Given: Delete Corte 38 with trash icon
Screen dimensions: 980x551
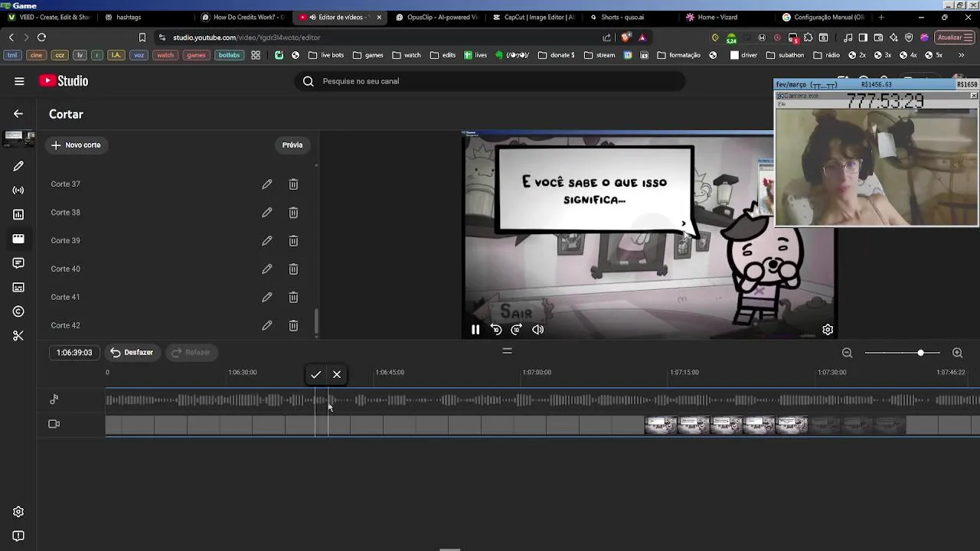Looking at the screenshot, I should click(293, 213).
